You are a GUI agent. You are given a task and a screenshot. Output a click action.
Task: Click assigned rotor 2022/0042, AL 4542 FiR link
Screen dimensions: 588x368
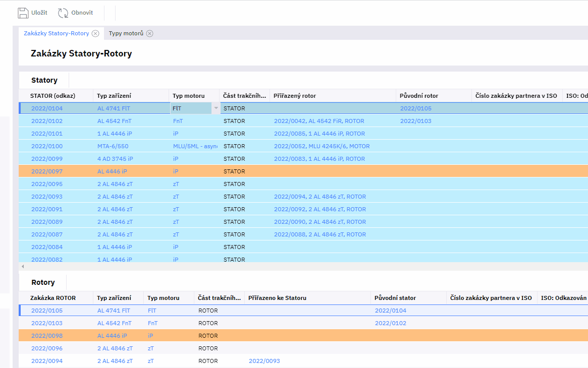[319, 121]
